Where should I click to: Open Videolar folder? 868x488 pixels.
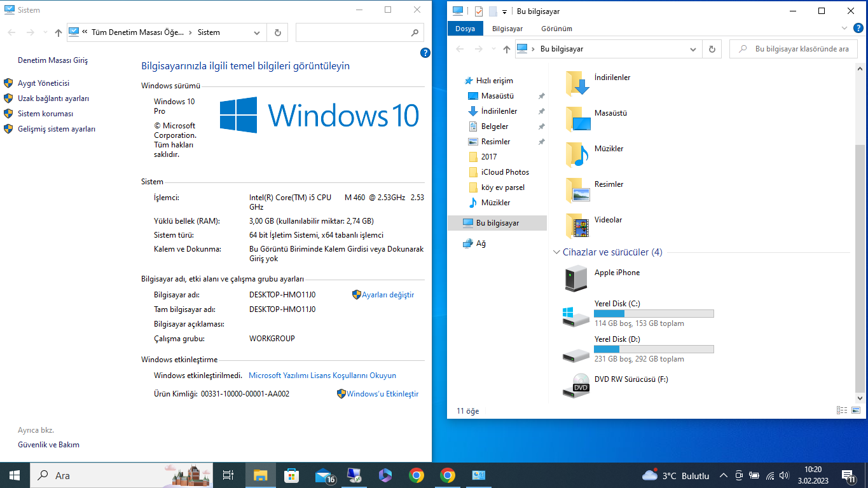pyautogui.click(x=577, y=226)
